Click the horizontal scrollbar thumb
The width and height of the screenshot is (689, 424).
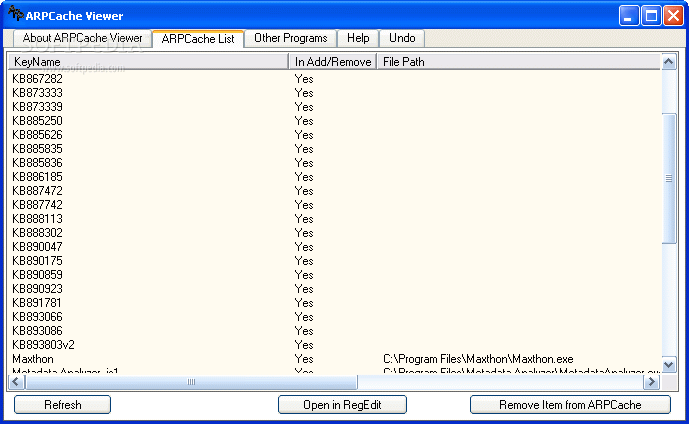pyautogui.click(x=192, y=382)
